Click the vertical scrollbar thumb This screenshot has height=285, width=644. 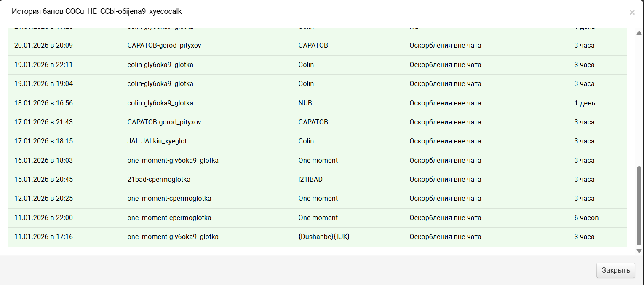click(x=639, y=205)
